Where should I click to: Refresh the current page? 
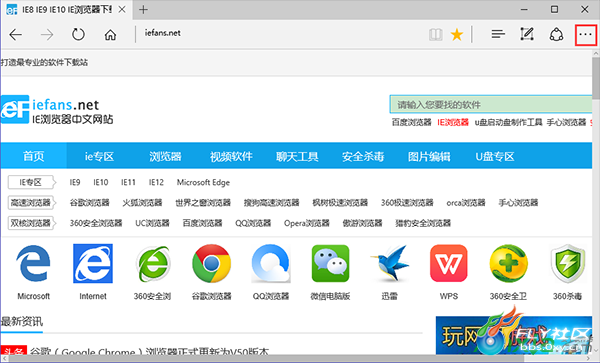click(78, 34)
